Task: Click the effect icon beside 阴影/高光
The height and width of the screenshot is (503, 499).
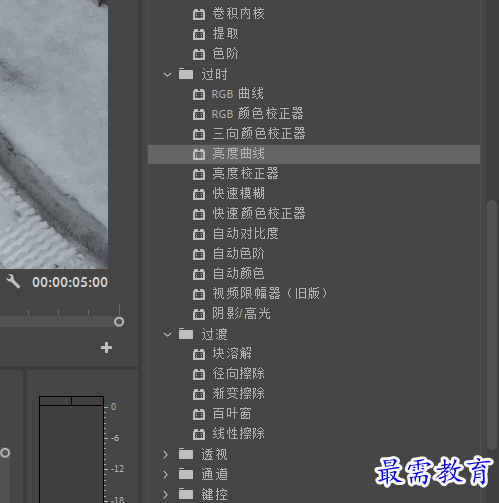Action: point(199,314)
